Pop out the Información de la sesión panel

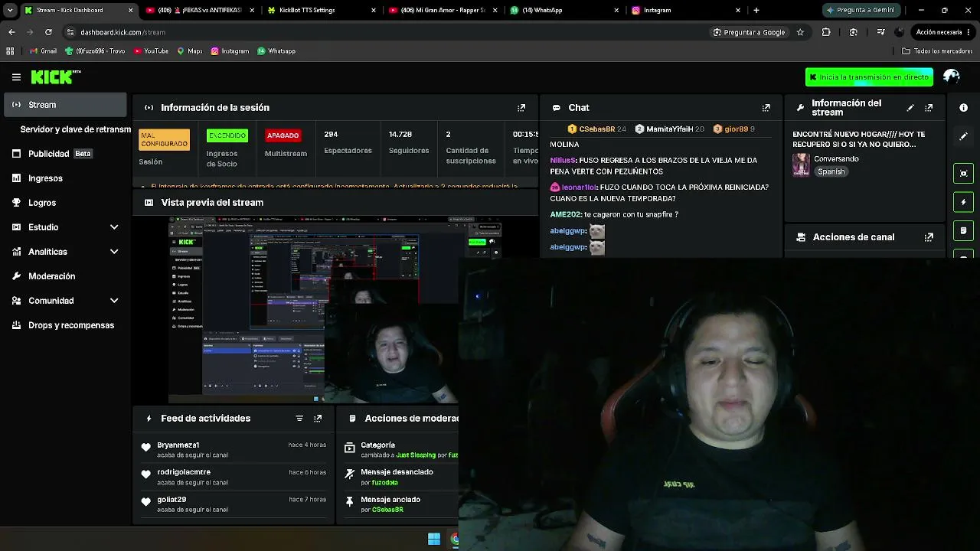521,108
